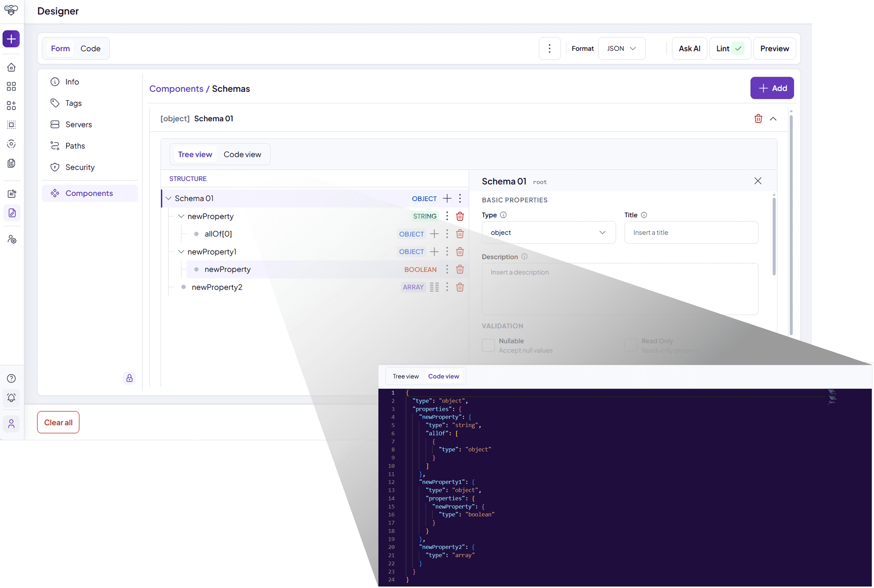Click the Clear all button
874x588 pixels.
[x=58, y=423]
